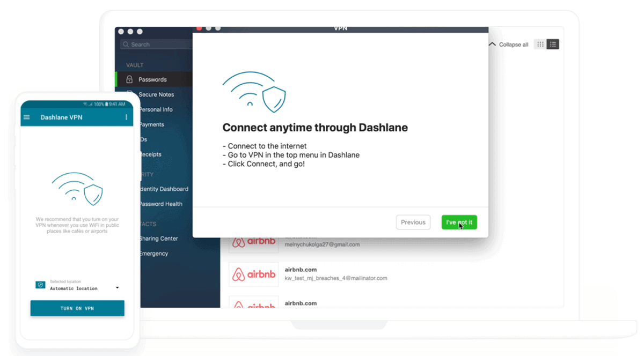Switch to list view

pyautogui.click(x=553, y=44)
